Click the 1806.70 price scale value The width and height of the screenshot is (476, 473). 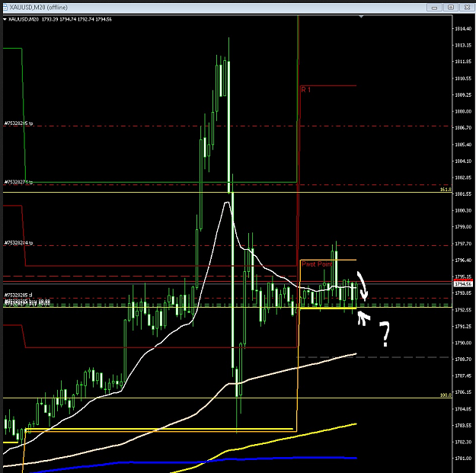(x=463, y=128)
